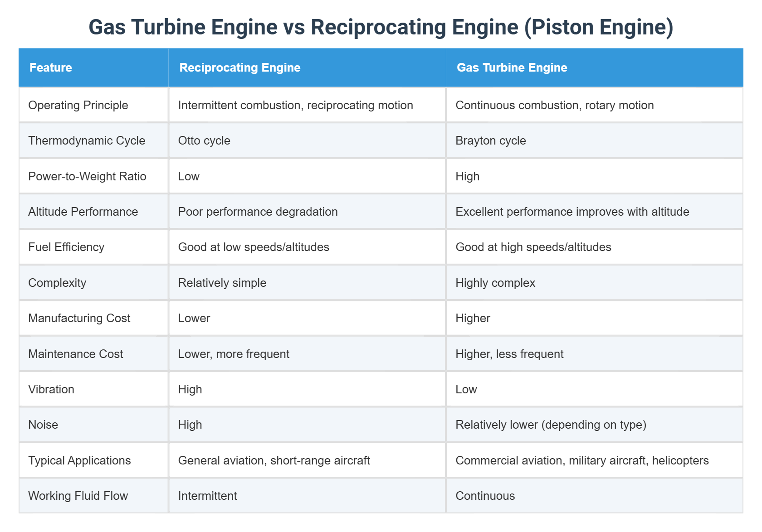Viewport: 762px width, 532px height.
Task: Click the Highly complex cell
Action: 495,283
